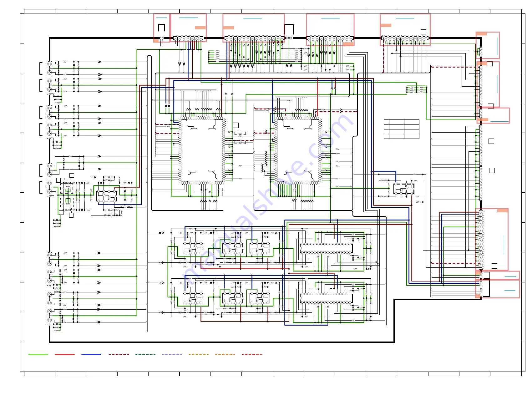Open the large pink link box around the round-pin connector, right edge
532x395 pixels.
492,239
